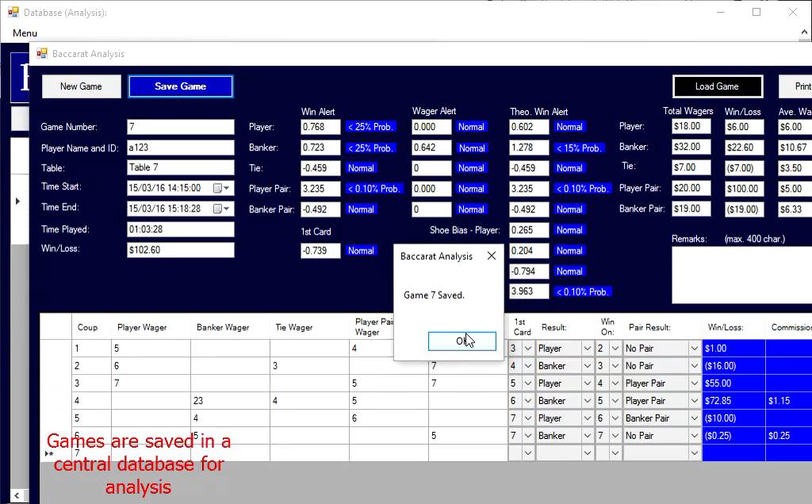Click the left scroll arrow at bottom
The height and width of the screenshot is (504, 812).
coord(17,496)
